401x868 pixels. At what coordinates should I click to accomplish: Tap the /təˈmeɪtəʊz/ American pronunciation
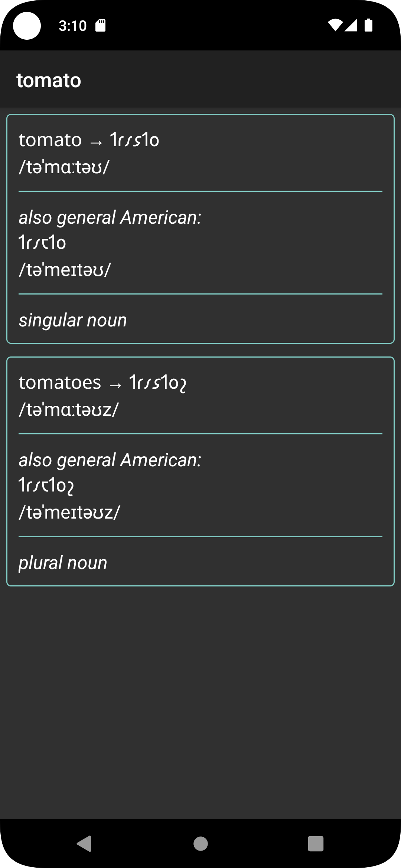pyautogui.click(x=70, y=512)
